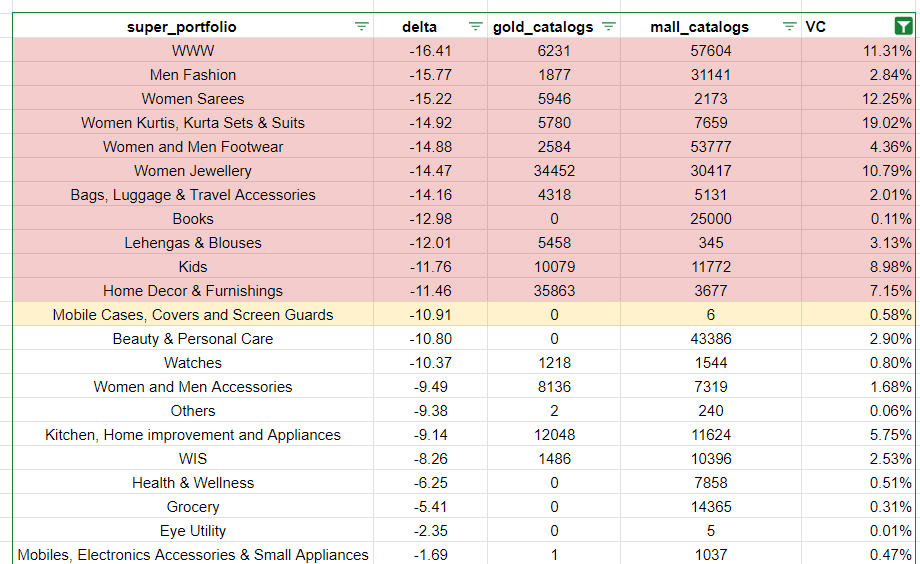920x564 pixels.
Task: Open the mall_catalogs column filter icon
Action: tap(789, 27)
